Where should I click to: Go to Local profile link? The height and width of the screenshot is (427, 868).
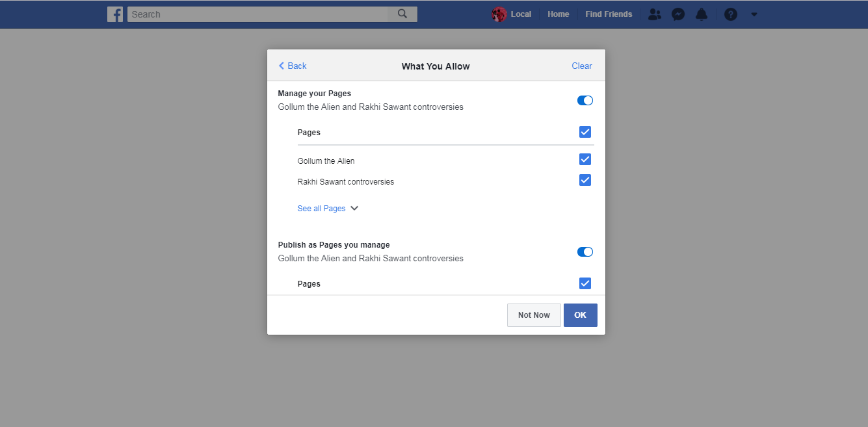click(x=521, y=14)
